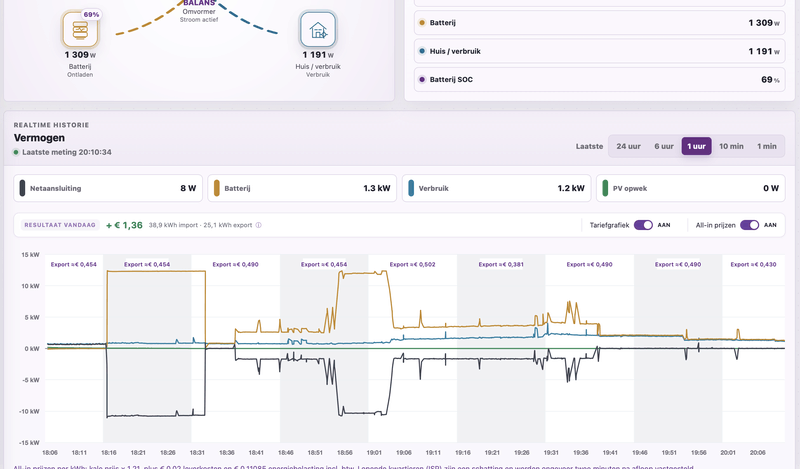This screenshot has height=469, width=800.
Task: Click the 'REALTIME HISTORIE' label
Action: click(52, 125)
